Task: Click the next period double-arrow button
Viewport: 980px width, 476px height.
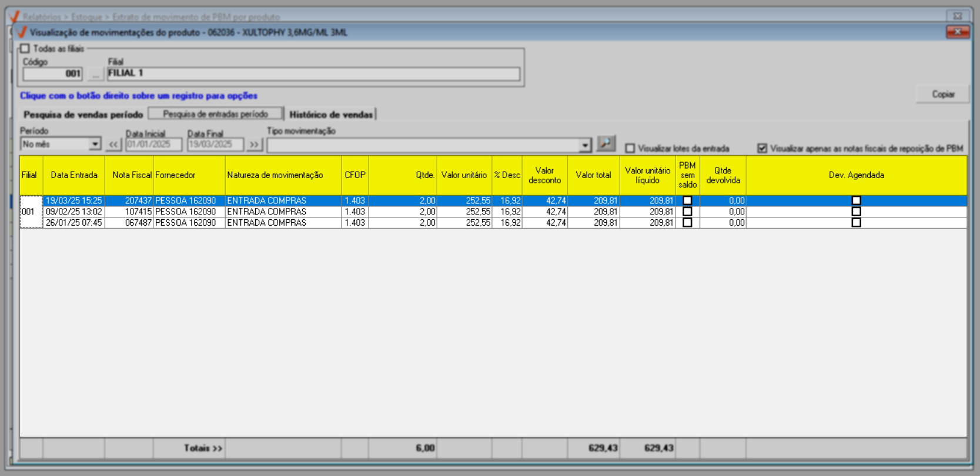Action: click(254, 145)
